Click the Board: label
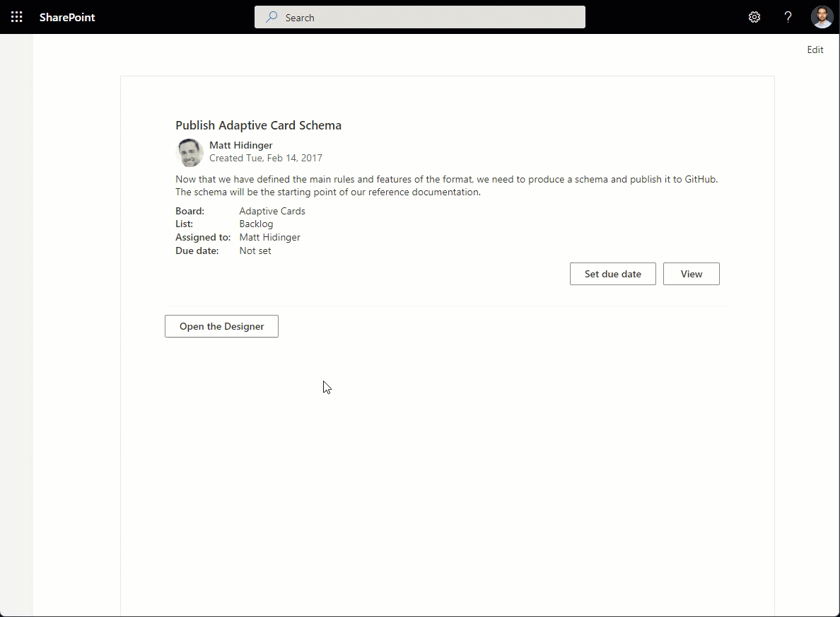 pos(189,211)
